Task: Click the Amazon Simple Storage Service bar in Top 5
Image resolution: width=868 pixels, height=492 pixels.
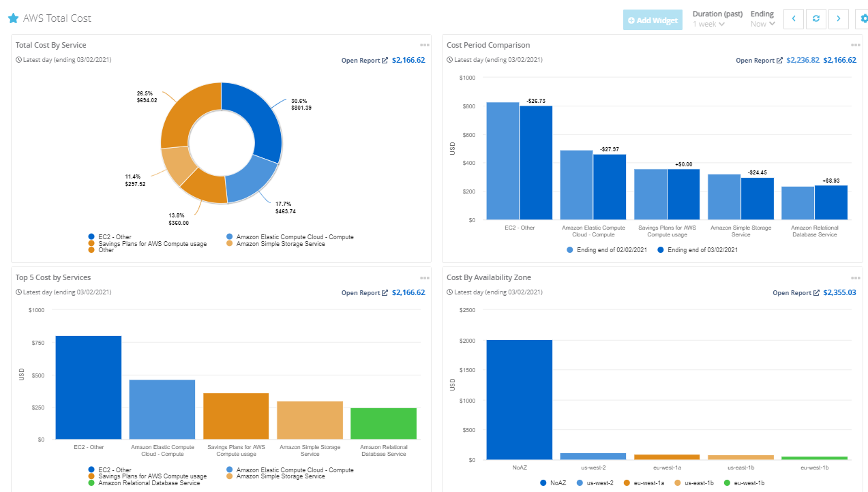Action: pos(310,420)
